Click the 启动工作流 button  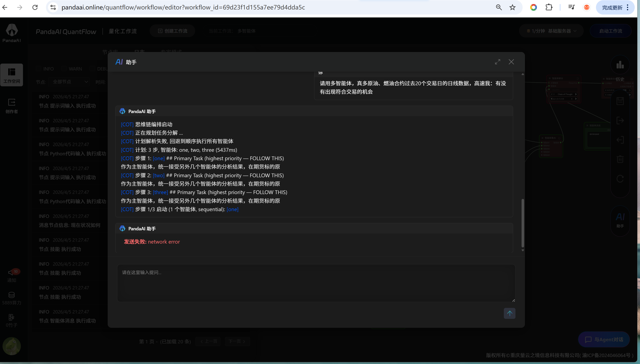(x=610, y=31)
